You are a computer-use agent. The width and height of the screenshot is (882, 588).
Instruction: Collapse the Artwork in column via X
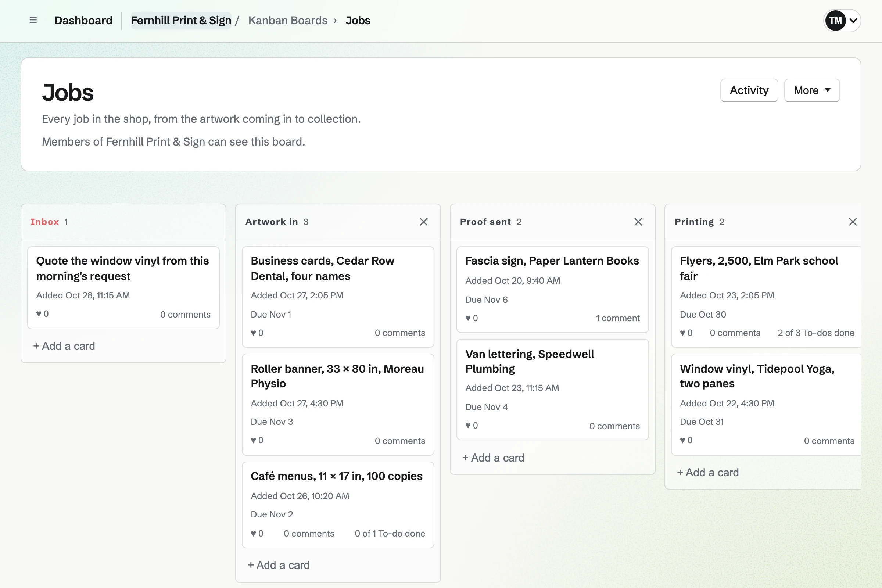(x=423, y=222)
